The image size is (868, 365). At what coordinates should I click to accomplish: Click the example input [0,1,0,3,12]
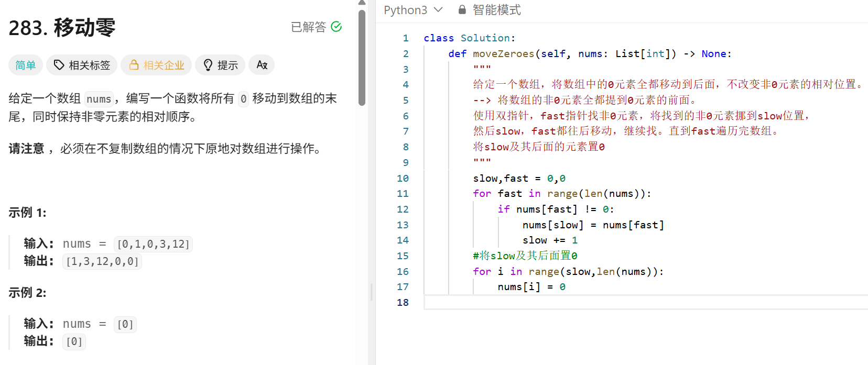(154, 244)
